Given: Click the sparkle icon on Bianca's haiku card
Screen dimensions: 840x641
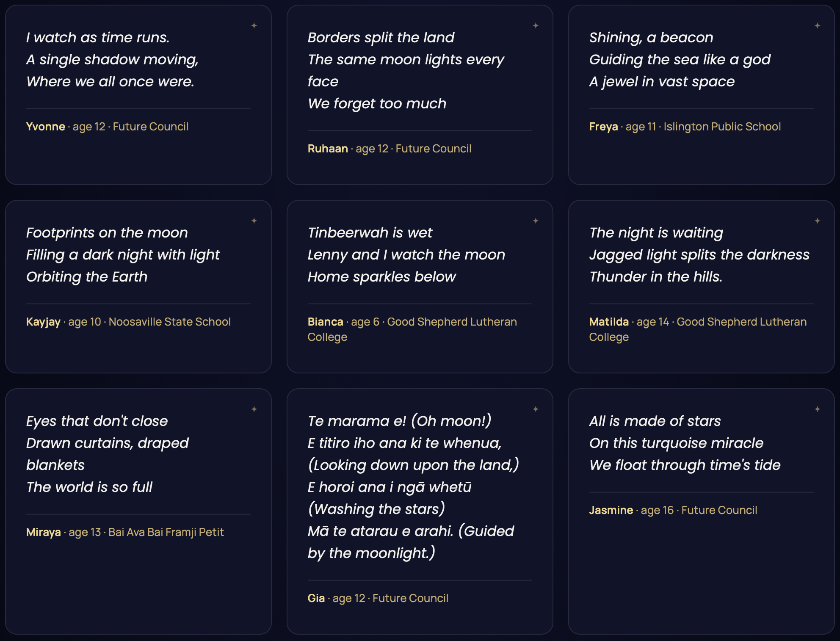Looking at the screenshot, I should tap(536, 221).
